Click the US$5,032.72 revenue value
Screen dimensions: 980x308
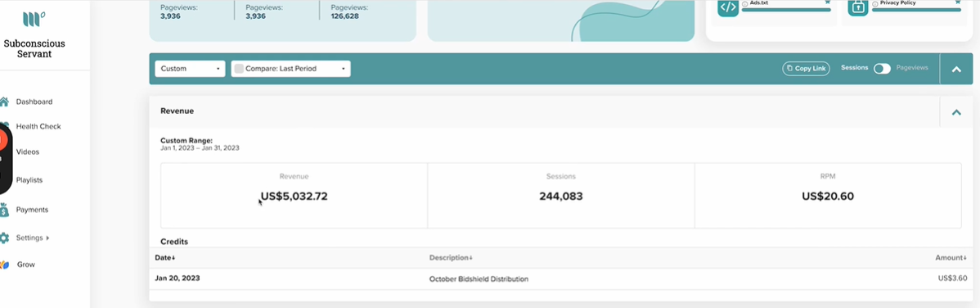[x=294, y=196]
